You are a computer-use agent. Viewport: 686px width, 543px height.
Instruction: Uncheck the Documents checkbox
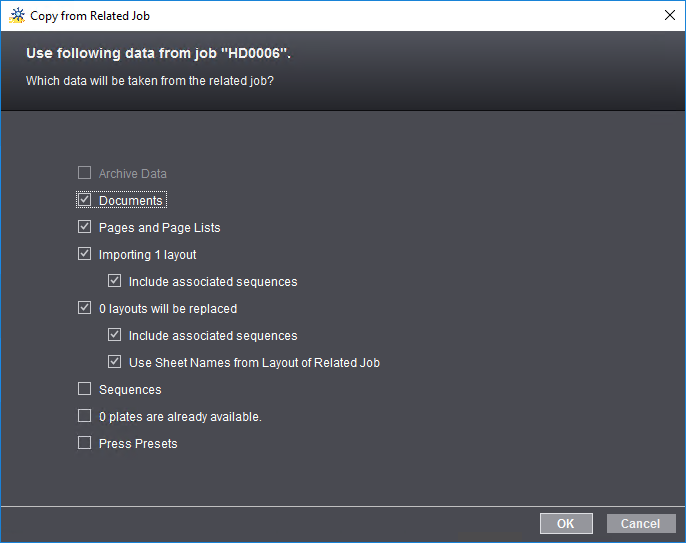click(x=85, y=200)
